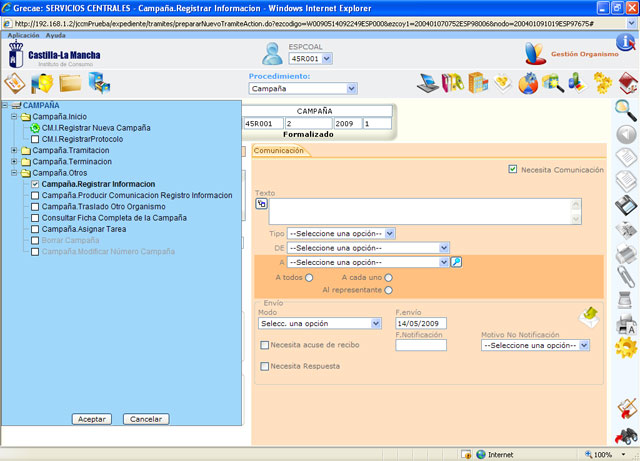
Task: Click the user avatar icon beside ESPCOAL
Action: [272, 53]
